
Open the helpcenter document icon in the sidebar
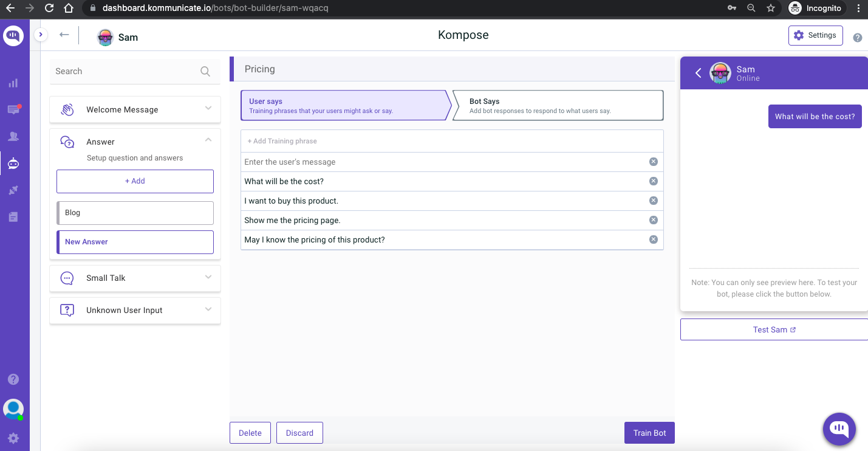click(x=13, y=216)
